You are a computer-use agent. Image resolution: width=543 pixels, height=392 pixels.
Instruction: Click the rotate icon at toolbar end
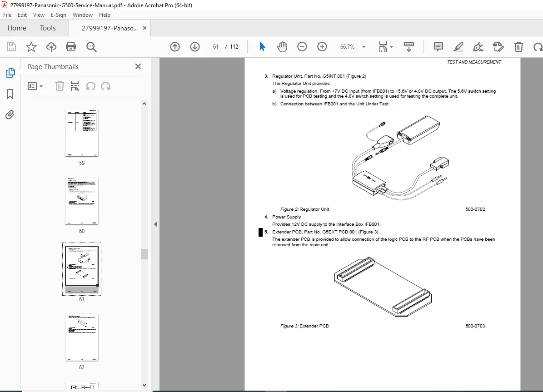538,47
